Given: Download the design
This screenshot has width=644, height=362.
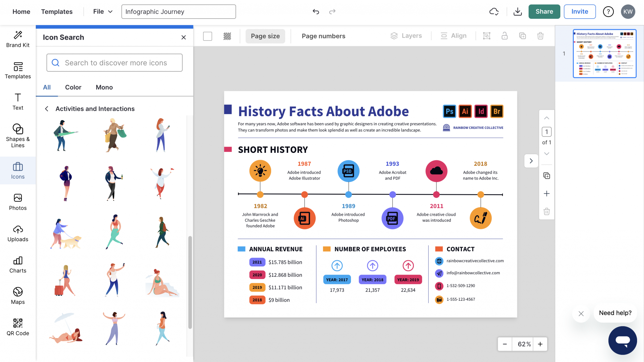Looking at the screenshot, I should coord(518,11).
